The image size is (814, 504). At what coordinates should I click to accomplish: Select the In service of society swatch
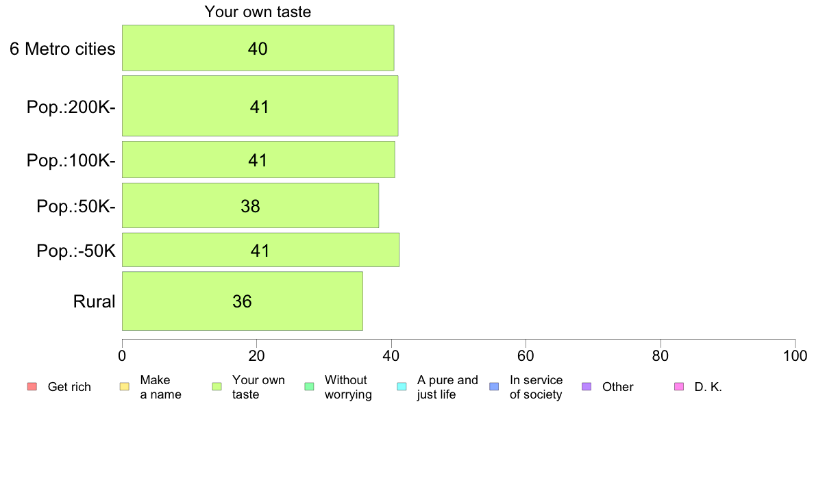(494, 387)
